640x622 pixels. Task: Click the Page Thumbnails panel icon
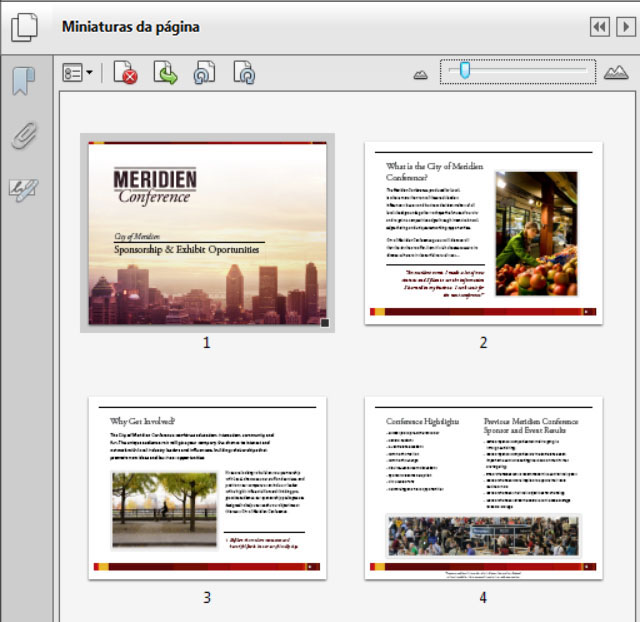coord(24,27)
